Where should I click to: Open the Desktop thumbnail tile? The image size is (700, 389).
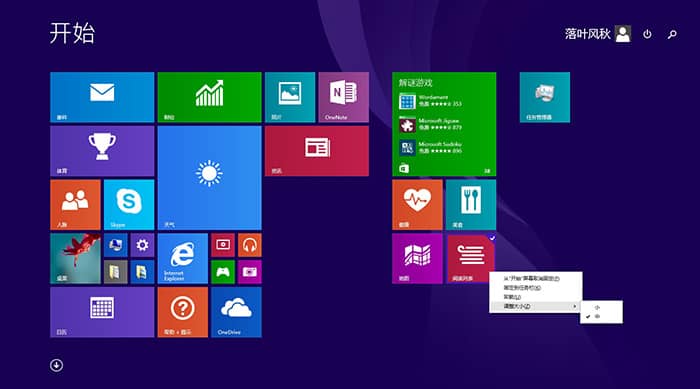75,258
